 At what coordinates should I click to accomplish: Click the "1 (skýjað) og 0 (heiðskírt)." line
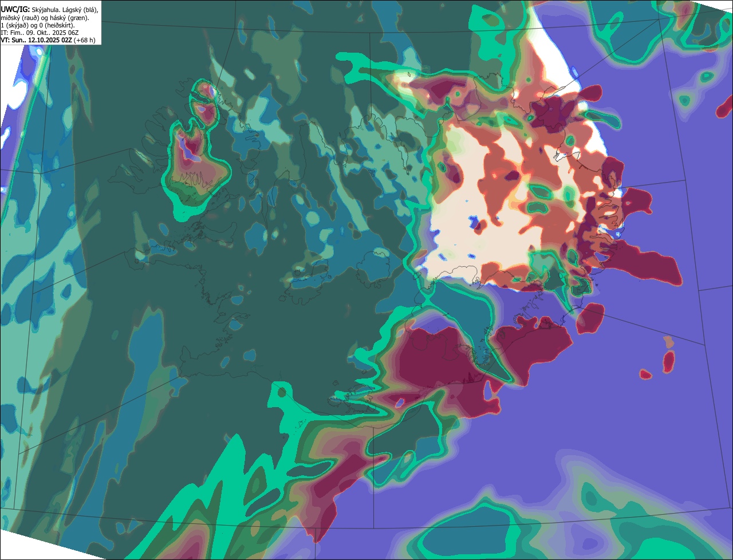38,25
